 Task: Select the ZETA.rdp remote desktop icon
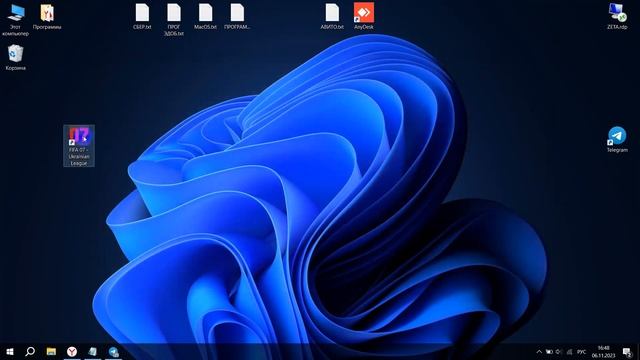[x=617, y=16]
